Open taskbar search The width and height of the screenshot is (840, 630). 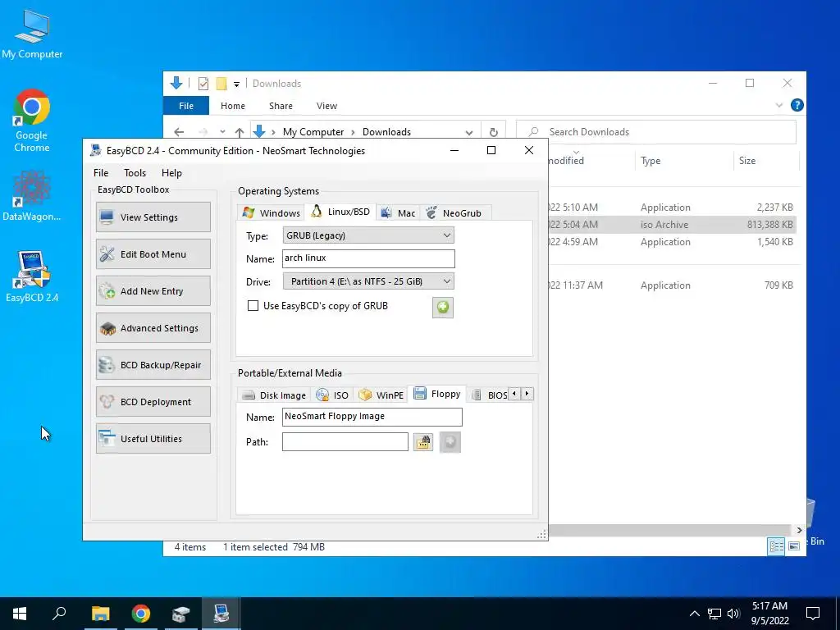pos(59,614)
